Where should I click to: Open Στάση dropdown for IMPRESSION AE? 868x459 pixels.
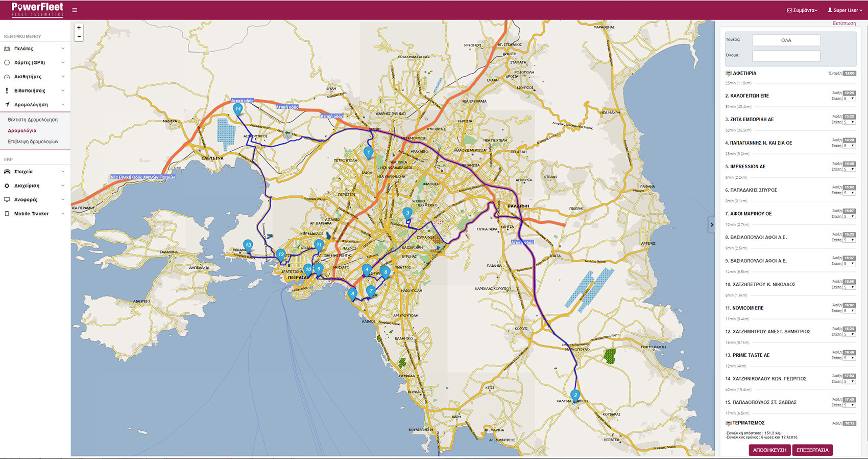pos(849,169)
